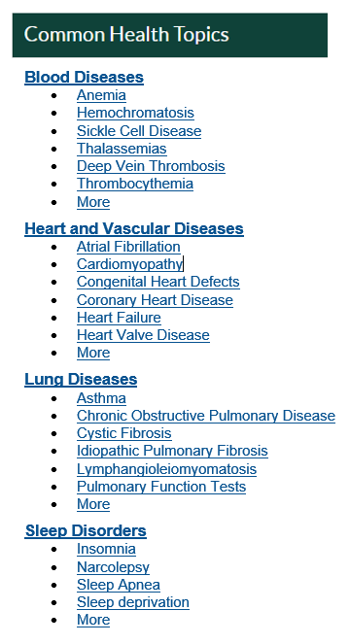Open Chronic Obstructive Pulmonary Disease link

[206, 416]
